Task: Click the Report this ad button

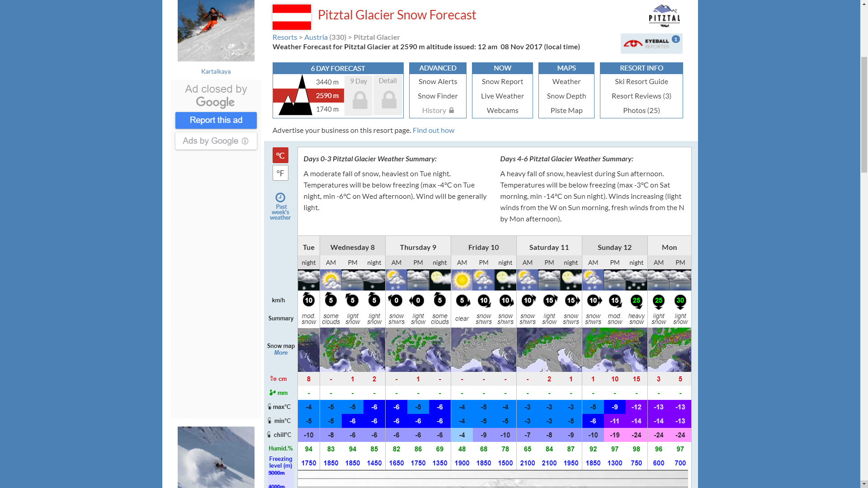Action: pyautogui.click(x=216, y=120)
